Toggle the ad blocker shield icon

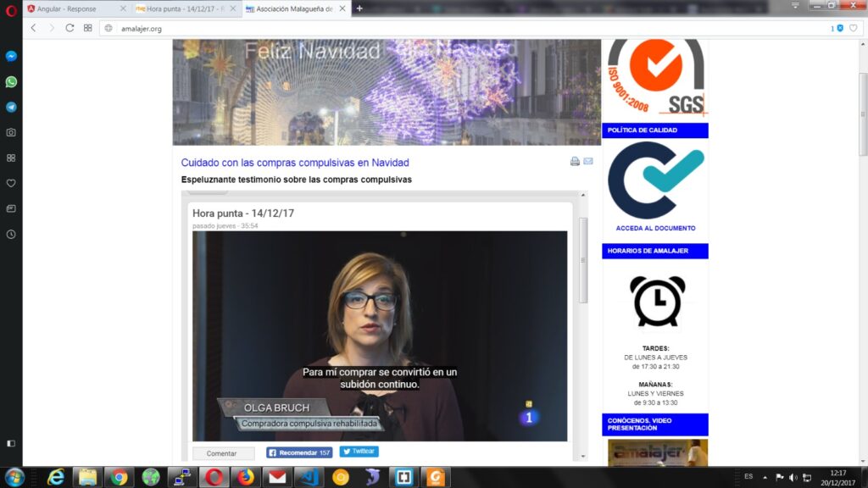click(x=839, y=28)
